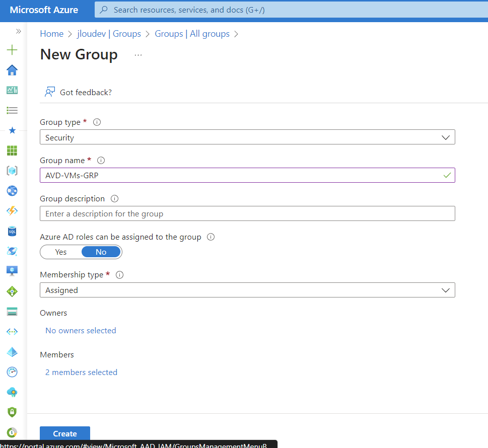Image resolution: width=488 pixels, height=448 pixels.
Task: Navigate to Groups | All groups breadcrumb
Action: click(x=192, y=34)
